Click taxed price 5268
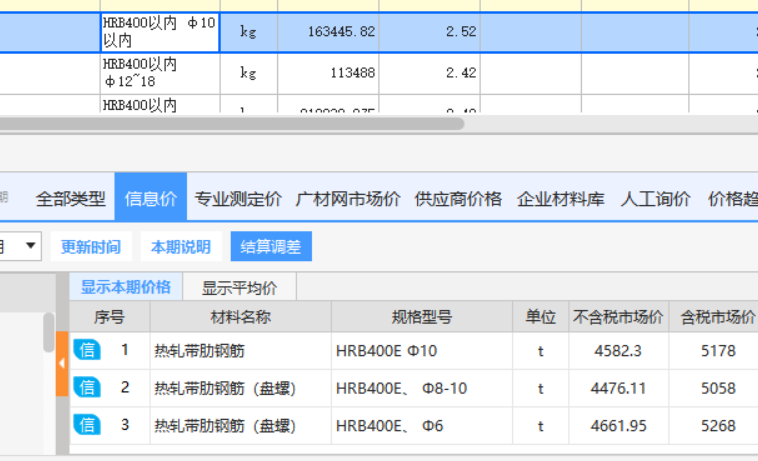 pyautogui.click(x=718, y=426)
